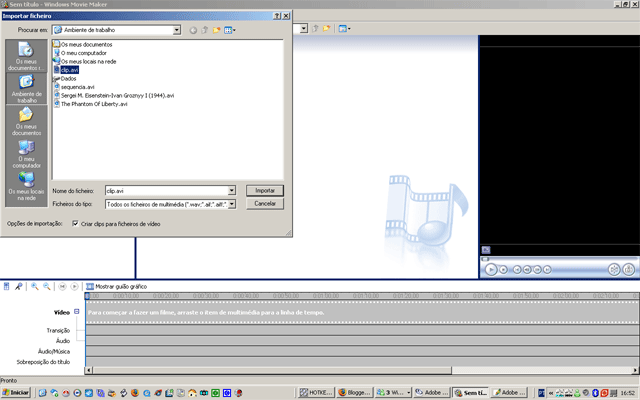Click the timeline playhead marker at start
Screen dimensions: 640x400
point(87,296)
